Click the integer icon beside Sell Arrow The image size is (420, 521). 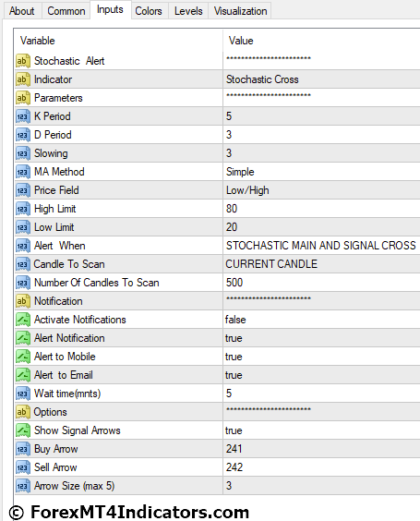(x=23, y=467)
